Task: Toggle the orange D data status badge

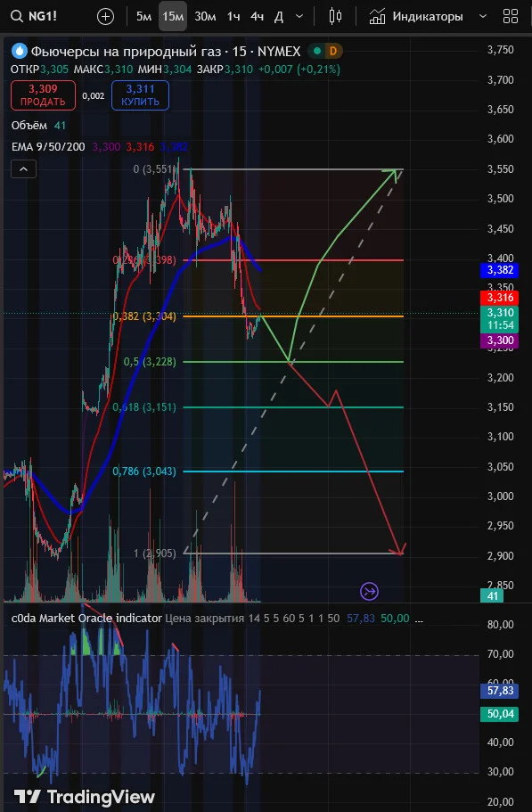Action: click(334, 51)
